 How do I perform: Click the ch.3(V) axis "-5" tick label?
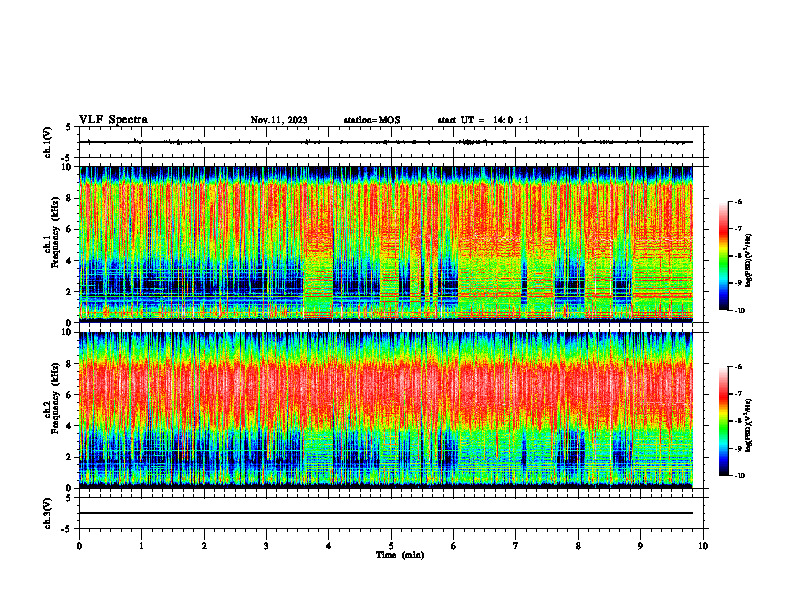click(x=66, y=529)
